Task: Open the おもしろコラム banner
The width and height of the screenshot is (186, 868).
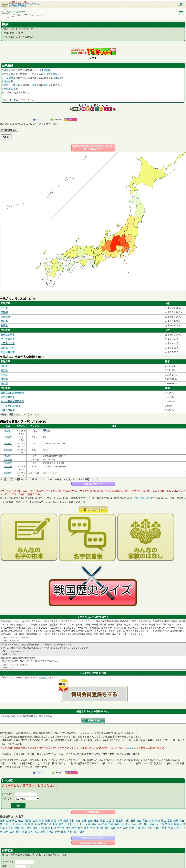Action: coord(93,108)
